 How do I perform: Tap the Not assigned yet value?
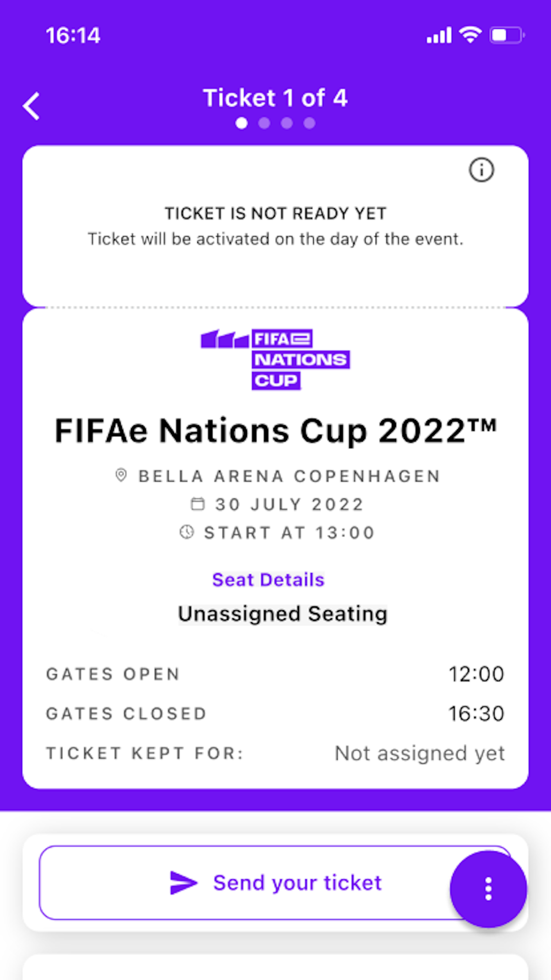[x=420, y=753]
